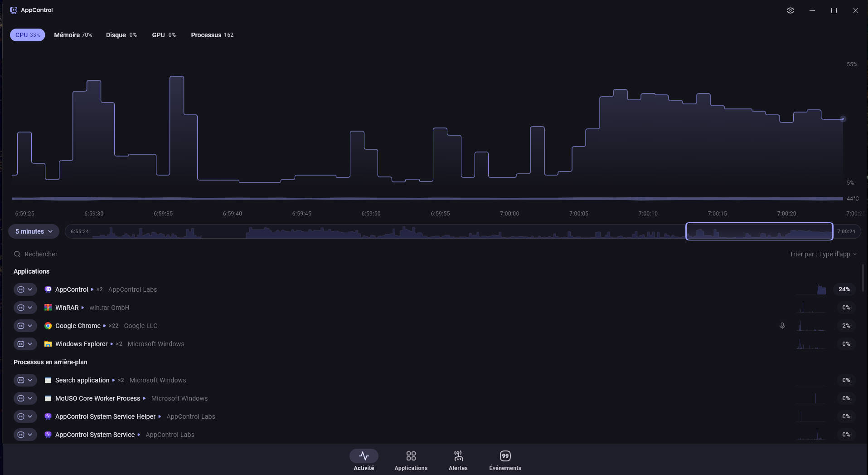Open the Applications tab in bottom navigation
This screenshot has height=475, width=868.
[x=411, y=460]
